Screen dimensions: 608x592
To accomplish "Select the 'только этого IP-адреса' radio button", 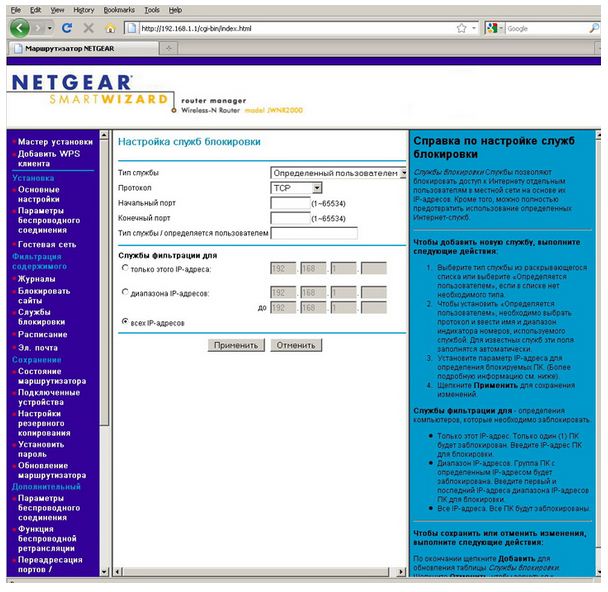I will 125,268.
